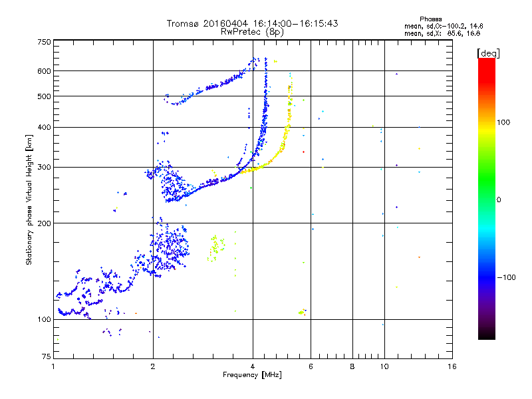This screenshot has height=399, width=532.
Task: Click the '10' x-axis frequency tick label
Action: (x=384, y=366)
